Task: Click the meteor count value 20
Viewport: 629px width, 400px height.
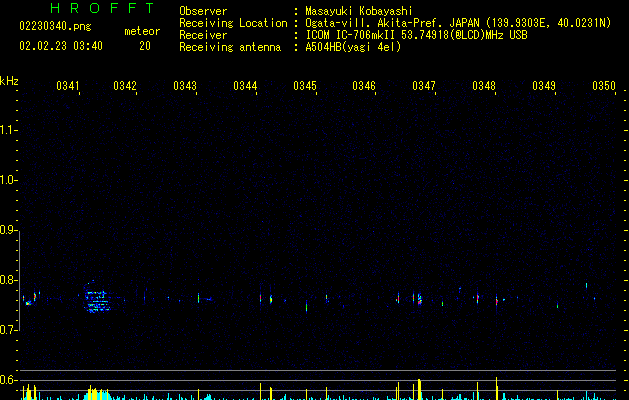Action: 145,46
